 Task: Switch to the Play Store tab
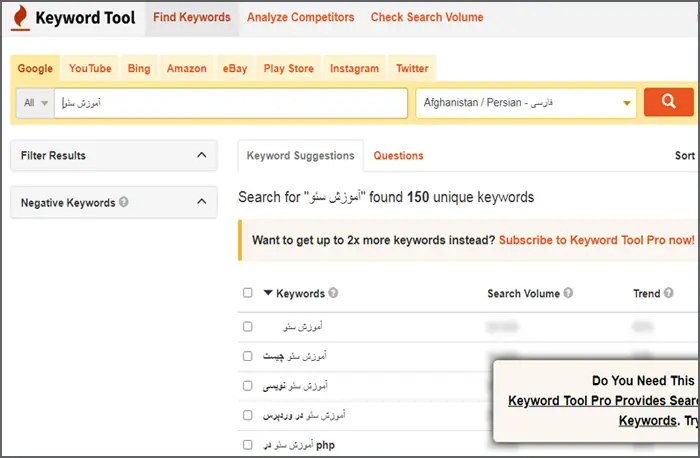288,68
